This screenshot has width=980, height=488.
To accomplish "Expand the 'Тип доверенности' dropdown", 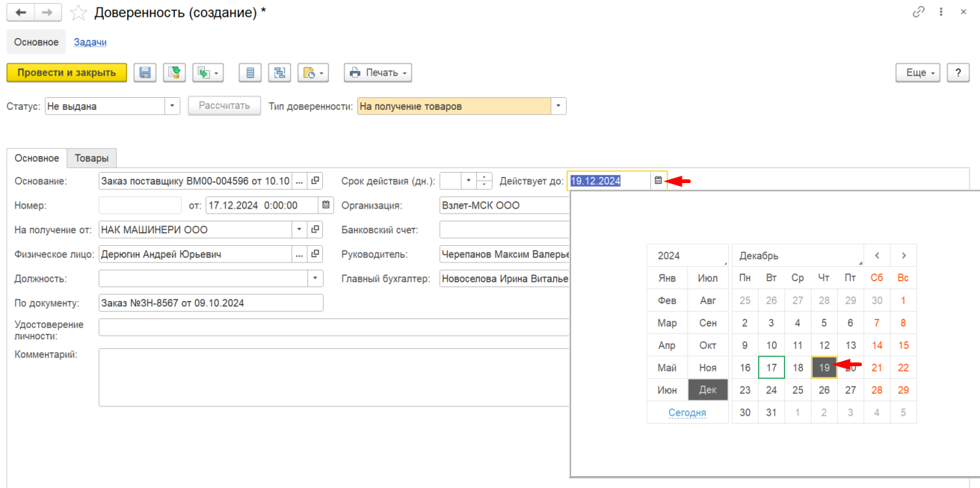I will tap(558, 106).
